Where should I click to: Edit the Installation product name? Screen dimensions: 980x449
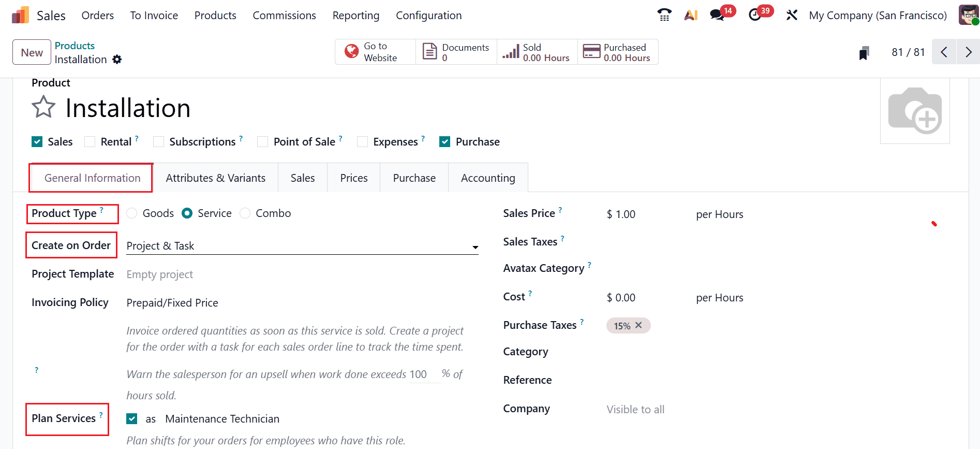[x=128, y=108]
